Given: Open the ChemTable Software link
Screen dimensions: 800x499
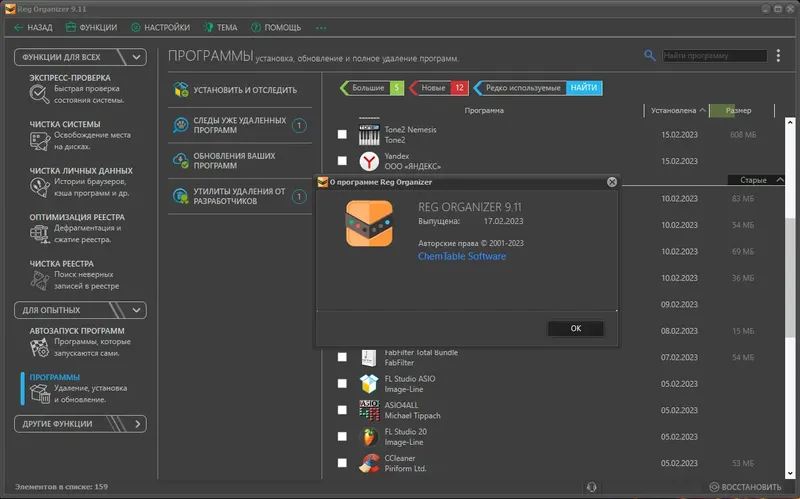Looking at the screenshot, I should tap(462, 256).
